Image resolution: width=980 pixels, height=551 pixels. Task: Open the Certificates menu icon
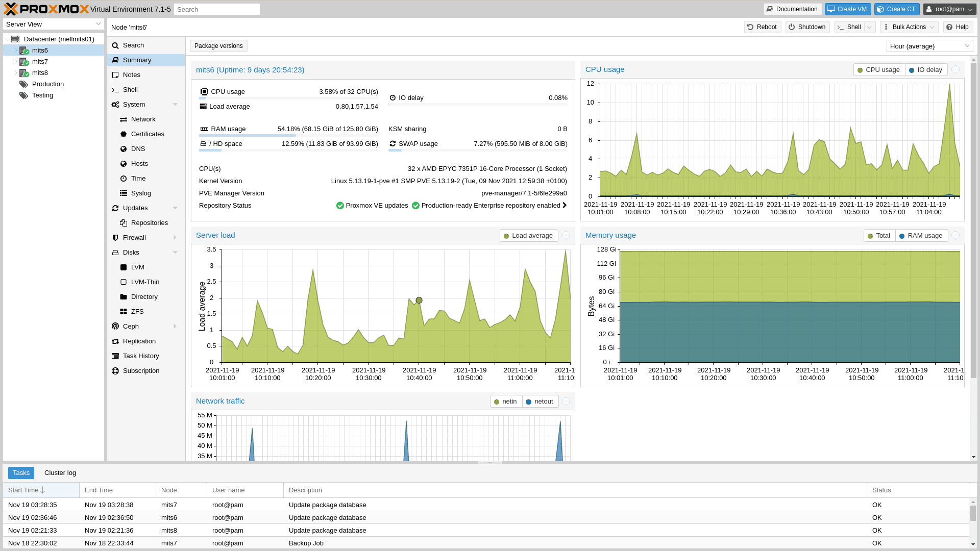click(x=124, y=134)
